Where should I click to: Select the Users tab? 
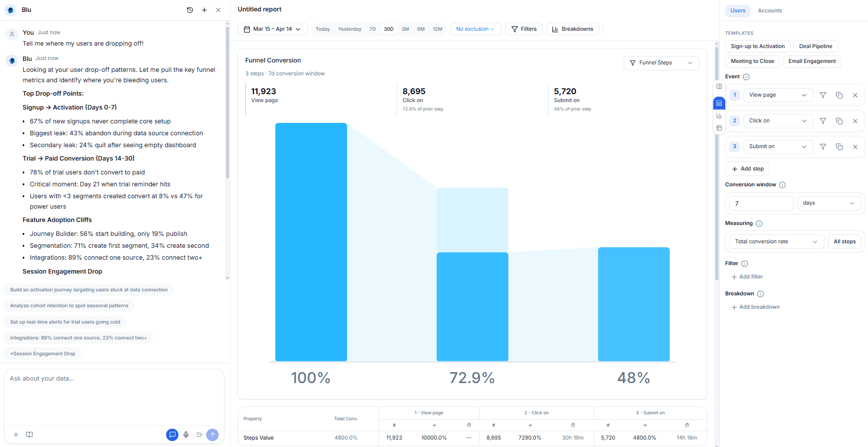pos(738,10)
